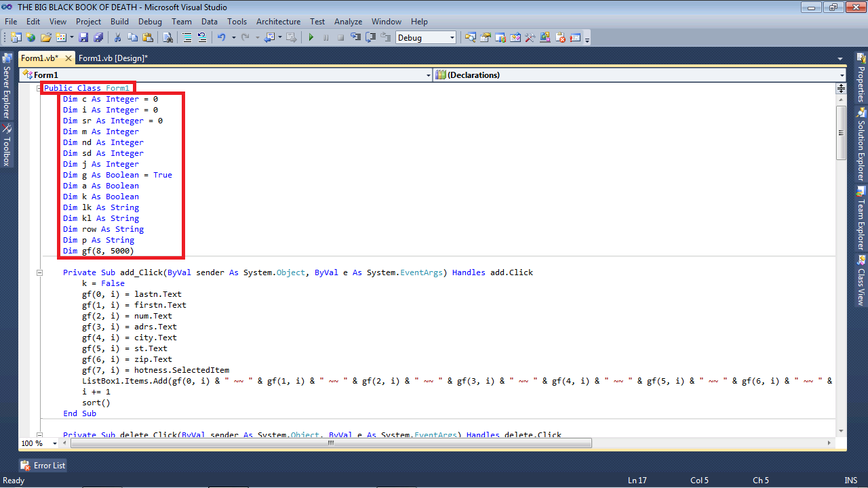Open the File menu
The image size is (868, 488).
coord(11,22)
